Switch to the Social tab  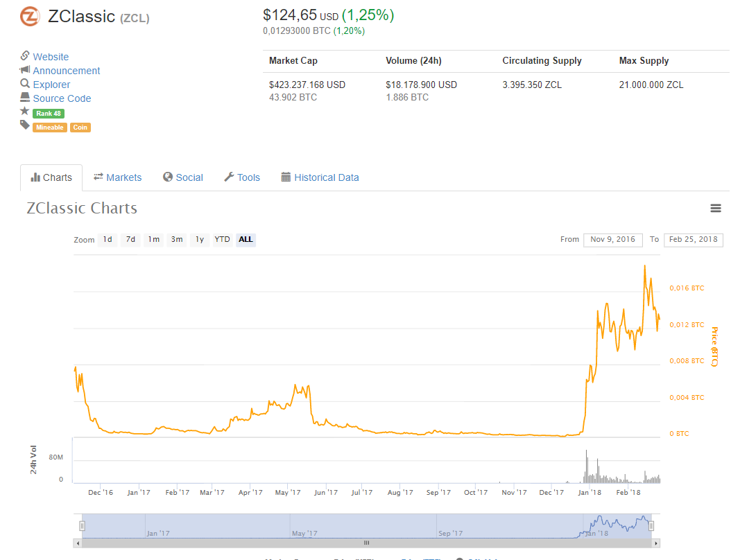[x=183, y=177]
